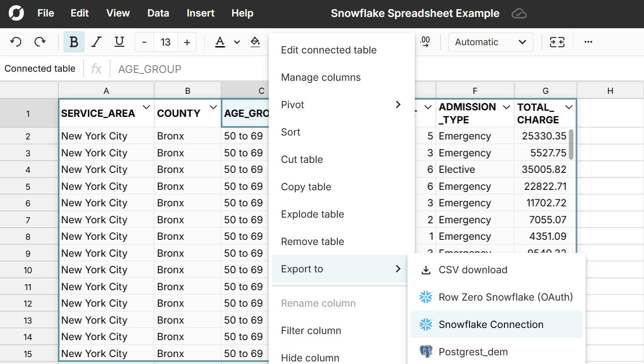Decrease font size with minus button
The height and width of the screenshot is (364, 644).
pyautogui.click(x=144, y=42)
